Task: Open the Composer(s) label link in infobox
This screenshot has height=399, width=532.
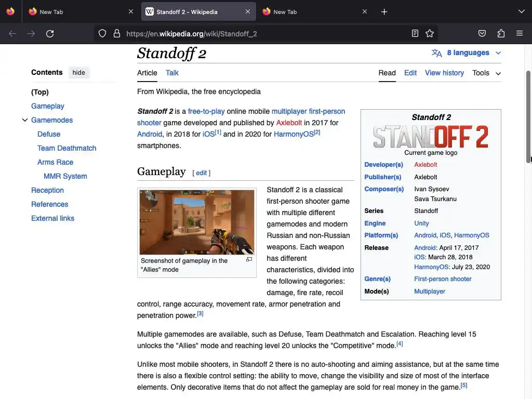Action: click(x=384, y=189)
